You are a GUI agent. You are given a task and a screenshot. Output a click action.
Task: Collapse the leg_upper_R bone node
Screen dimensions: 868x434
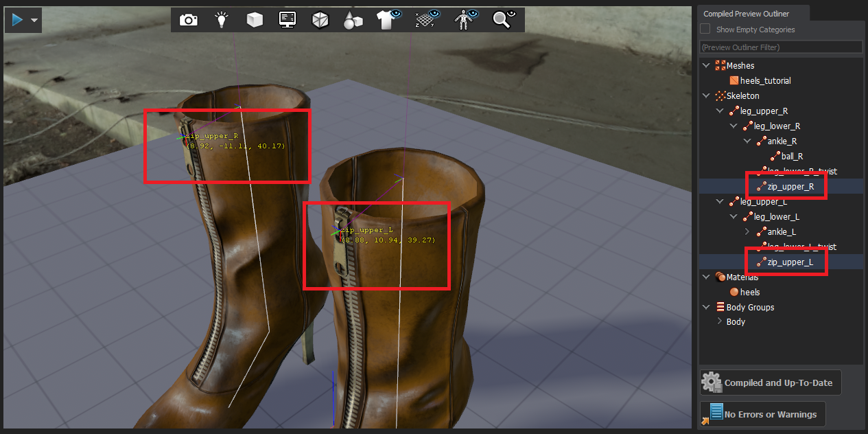pyautogui.click(x=720, y=111)
